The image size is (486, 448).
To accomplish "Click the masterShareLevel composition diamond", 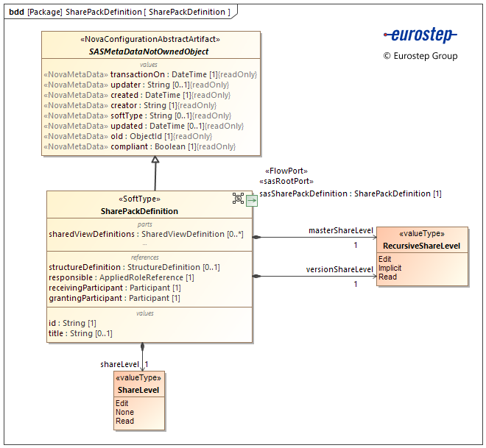I will [257, 237].
